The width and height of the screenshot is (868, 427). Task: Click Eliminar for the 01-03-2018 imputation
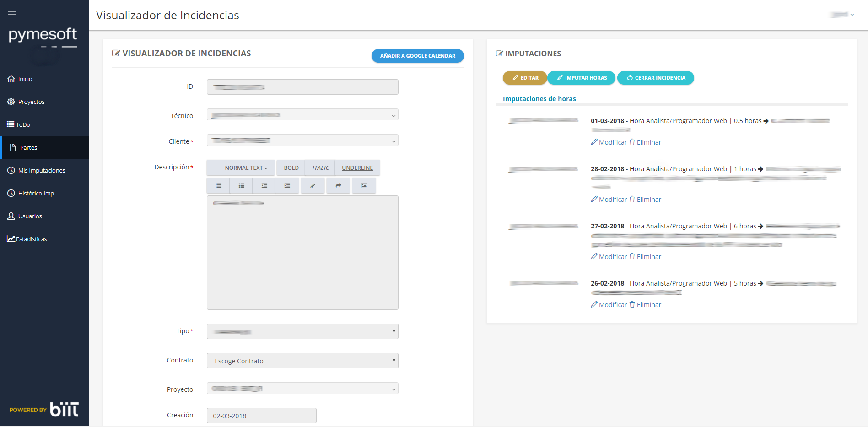[645, 142]
